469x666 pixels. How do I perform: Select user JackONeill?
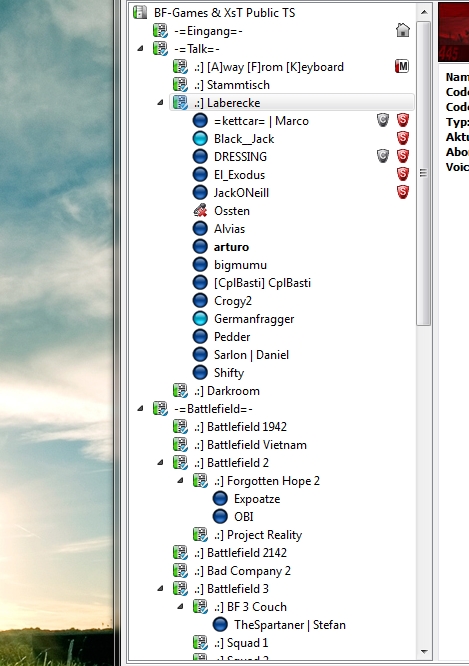point(241,193)
